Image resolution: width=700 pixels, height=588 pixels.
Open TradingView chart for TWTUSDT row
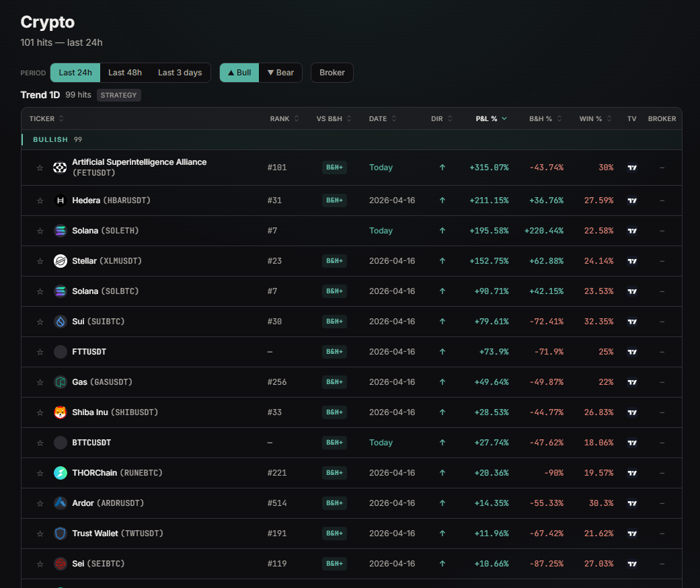pyautogui.click(x=631, y=534)
